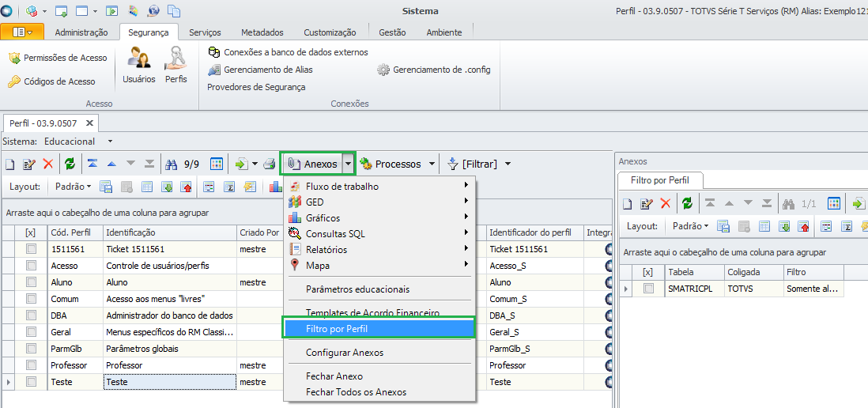Open the column grid view icon after 9/9
Screen dimensions: 868x408
tap(217, 164)
